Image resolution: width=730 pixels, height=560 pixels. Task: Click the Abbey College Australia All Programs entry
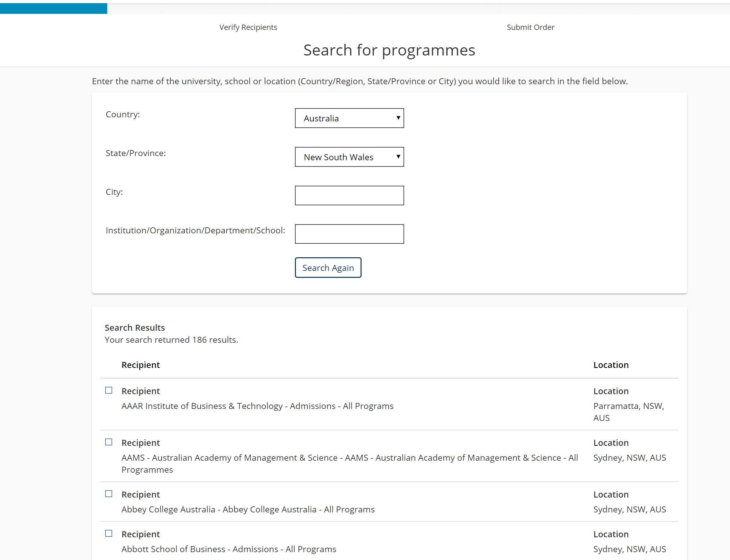tap(248, 509)
